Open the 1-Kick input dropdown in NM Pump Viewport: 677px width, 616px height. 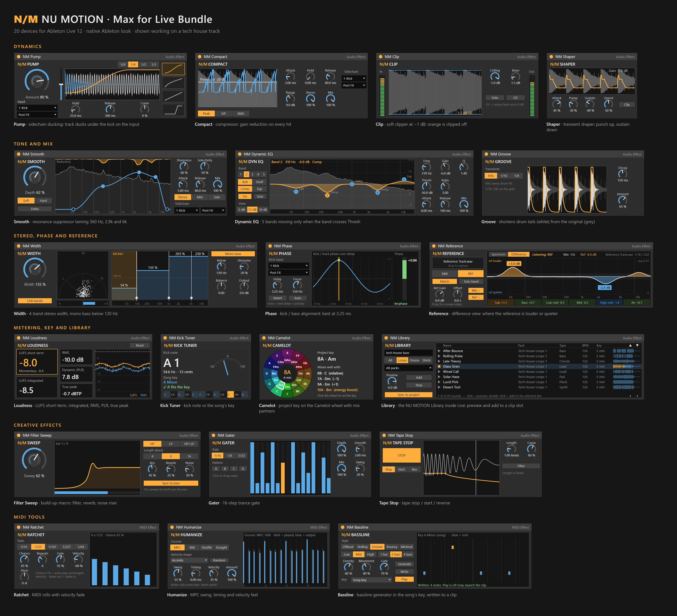point(37,108)
